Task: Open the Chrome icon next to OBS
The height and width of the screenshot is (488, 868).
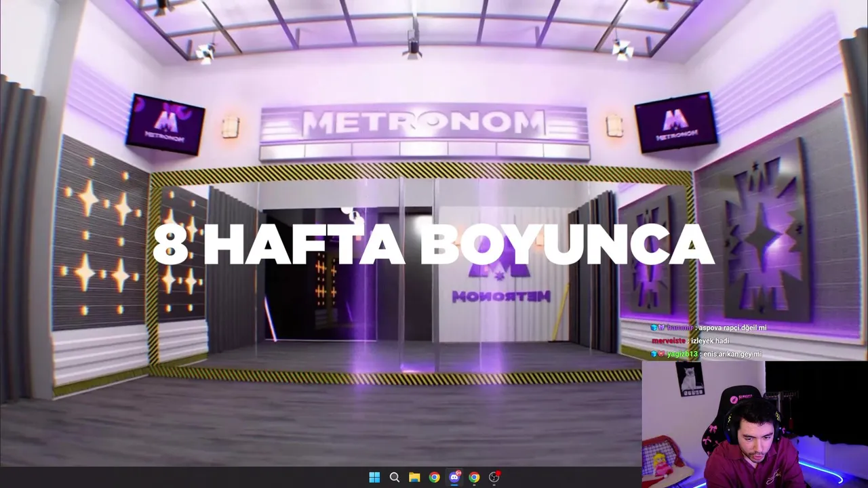Action: coord(475,477)
